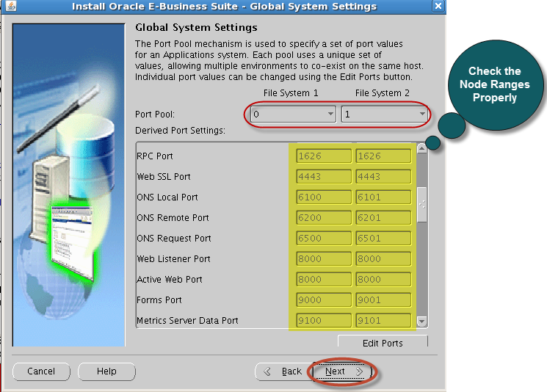
Task: Select the Web SSL Port field for File System 2
Action: (x=383, y=177)
